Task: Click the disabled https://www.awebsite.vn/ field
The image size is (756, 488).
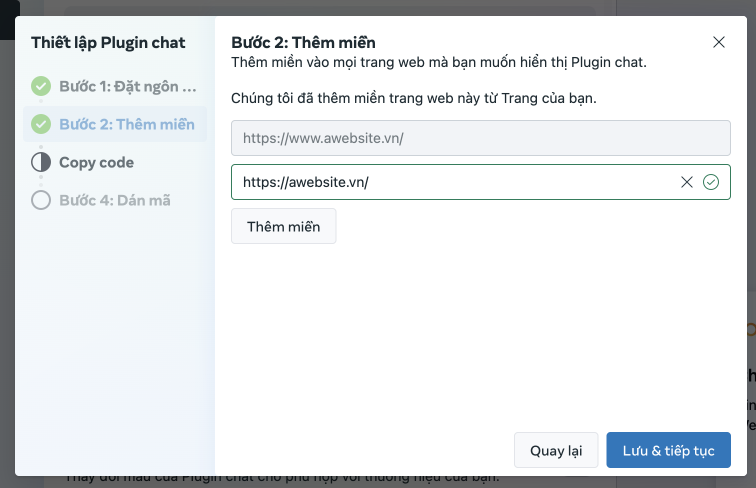Action: click(480, 136)
